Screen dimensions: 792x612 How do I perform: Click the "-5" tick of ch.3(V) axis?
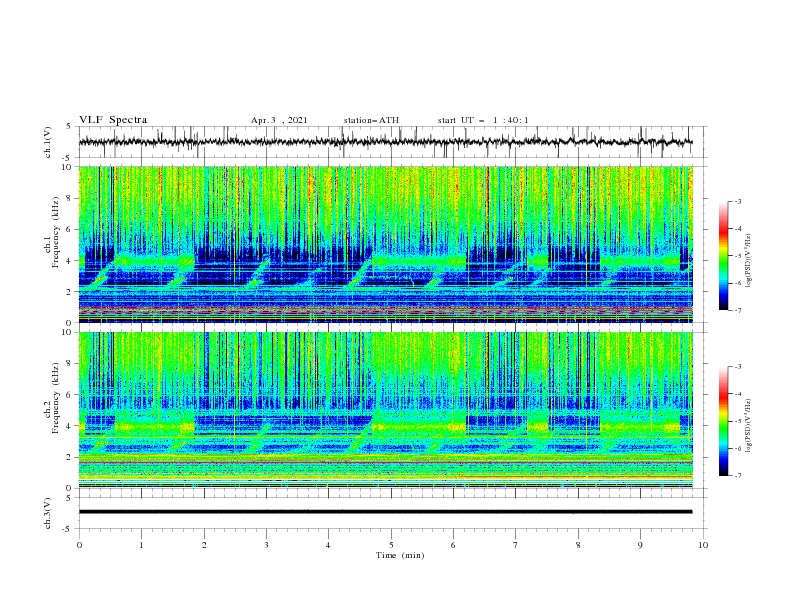point(68,529)
